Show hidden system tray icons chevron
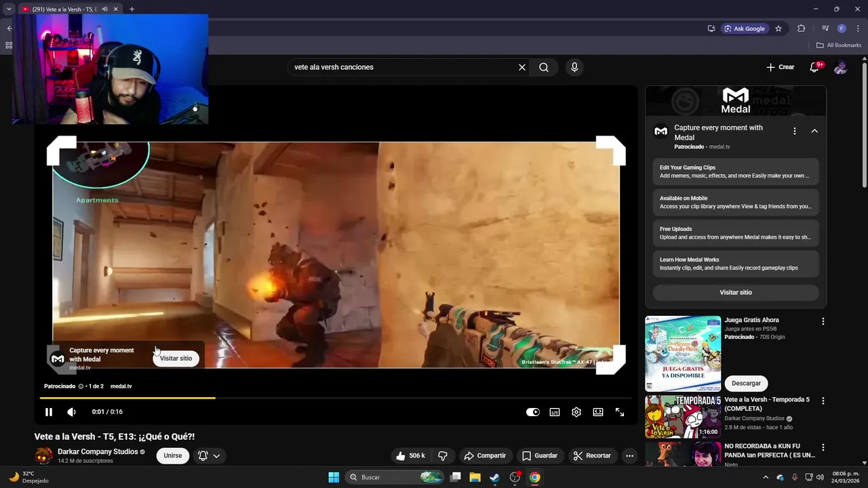 point(766,477)
